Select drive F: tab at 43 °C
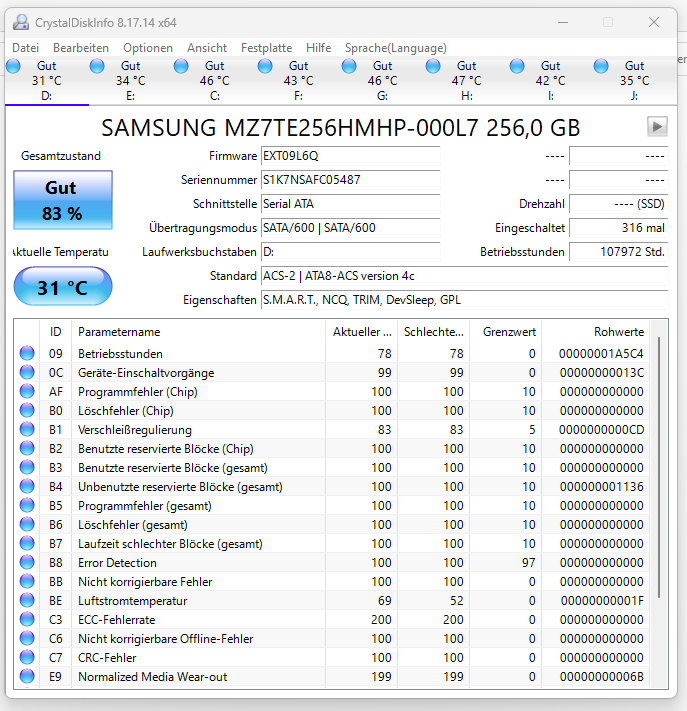The height and width of the screenshot is (711, 687). point(299,81)
